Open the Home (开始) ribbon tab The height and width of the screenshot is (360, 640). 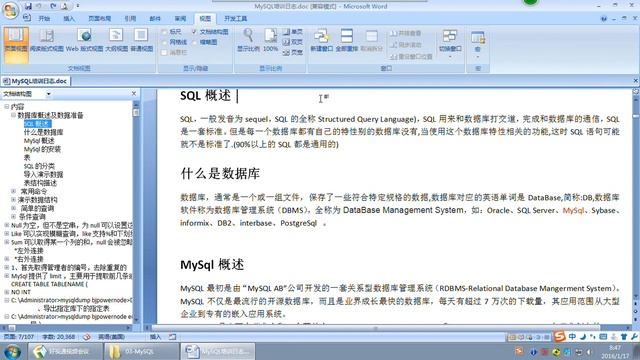click(44, 18)
